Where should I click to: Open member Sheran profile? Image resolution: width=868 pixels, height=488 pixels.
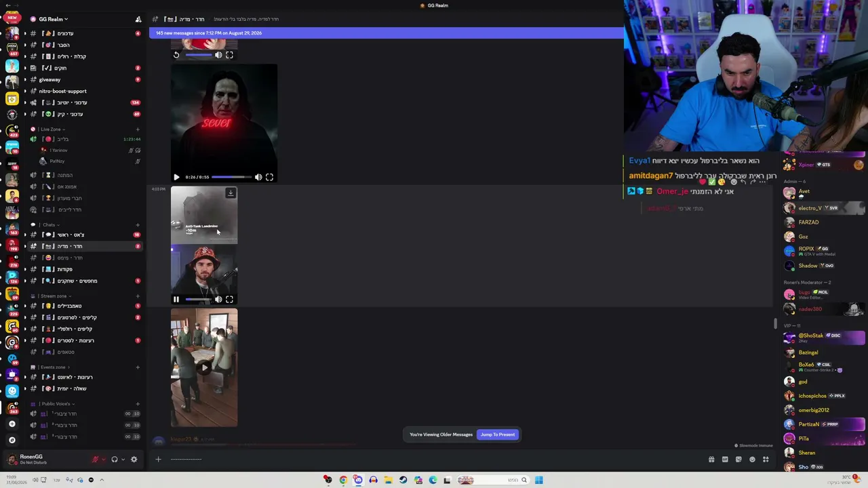[x=824, y=453]
